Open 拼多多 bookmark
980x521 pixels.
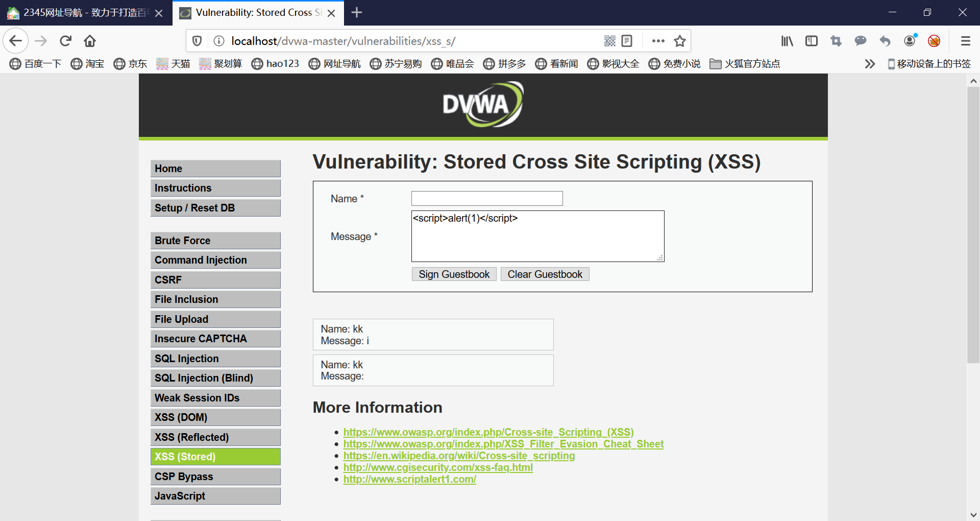(505, 64)
